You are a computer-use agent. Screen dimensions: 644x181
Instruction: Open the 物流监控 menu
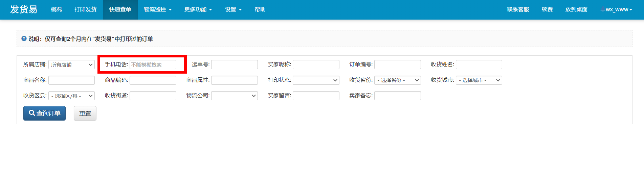[157, 9]
